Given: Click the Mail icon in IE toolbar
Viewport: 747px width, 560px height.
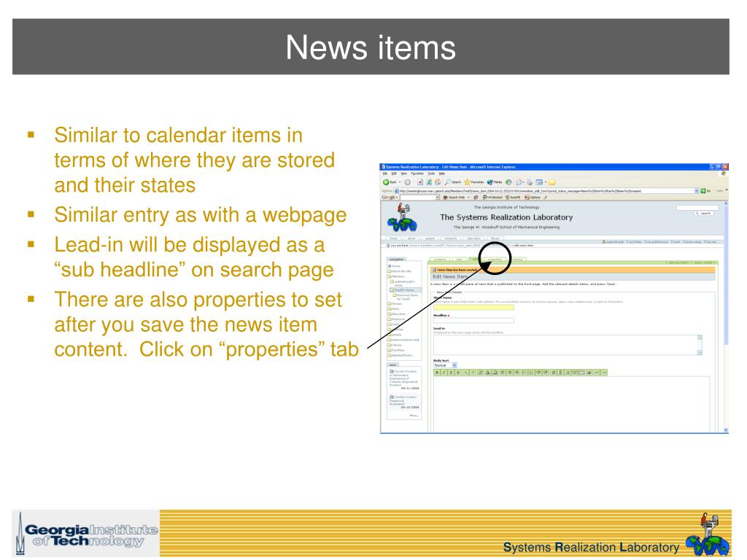Looking at the screenshot, I should point(519,182).
